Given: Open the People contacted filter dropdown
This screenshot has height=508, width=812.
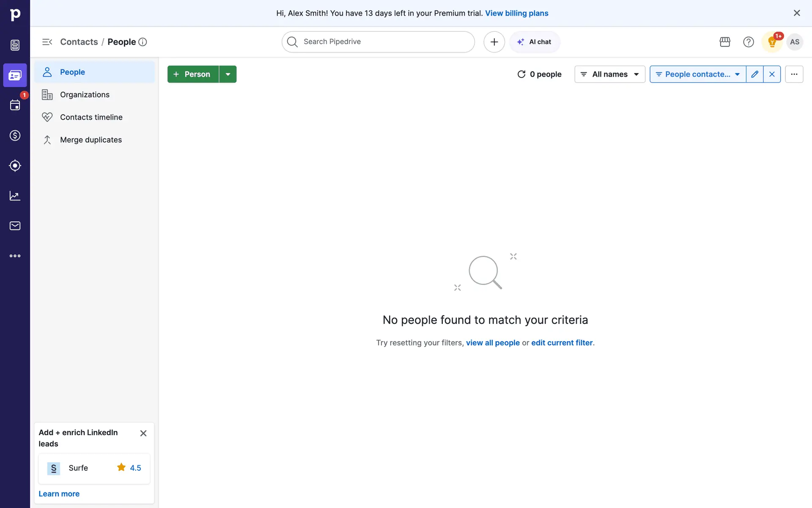Looking at the screenshot, I should click(697, 74).
